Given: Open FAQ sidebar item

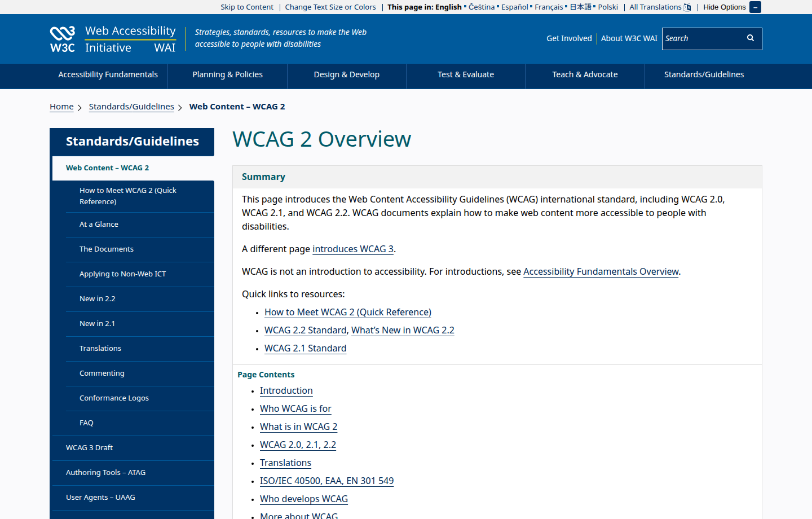Looking at the screenshot, I should pyautogui.click(x=140, y=423).
